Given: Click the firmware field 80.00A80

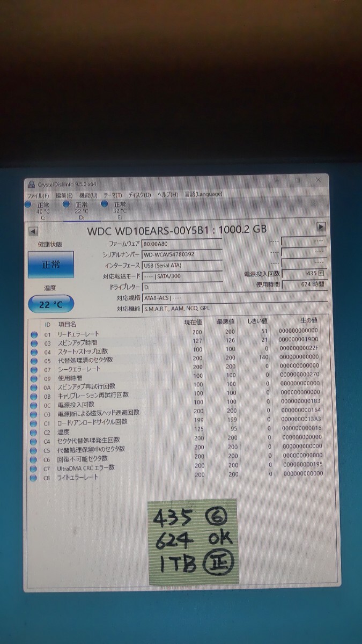Looking at the screenshot, I should 182,245.
